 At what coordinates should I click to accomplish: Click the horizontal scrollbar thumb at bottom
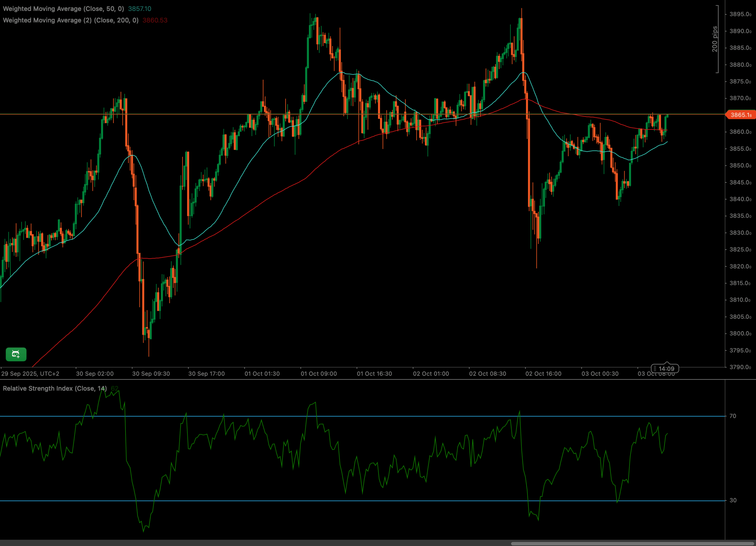tap(633, 543)
